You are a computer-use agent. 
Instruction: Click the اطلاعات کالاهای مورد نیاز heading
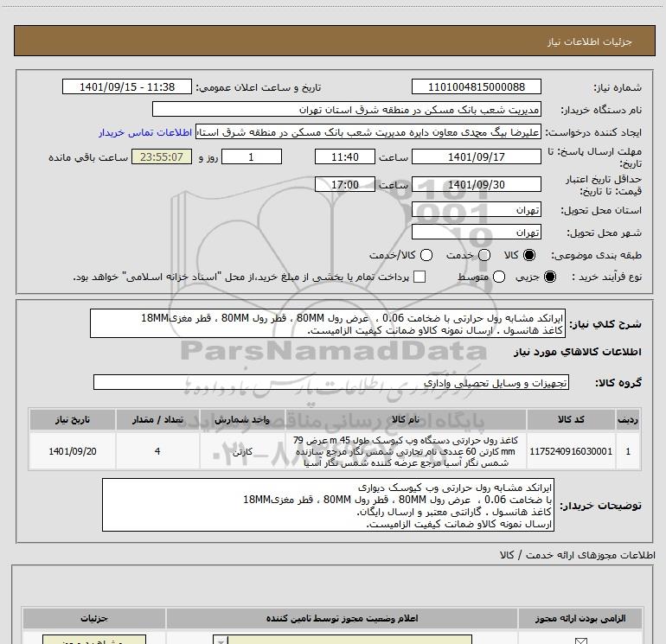click(577, 352)
